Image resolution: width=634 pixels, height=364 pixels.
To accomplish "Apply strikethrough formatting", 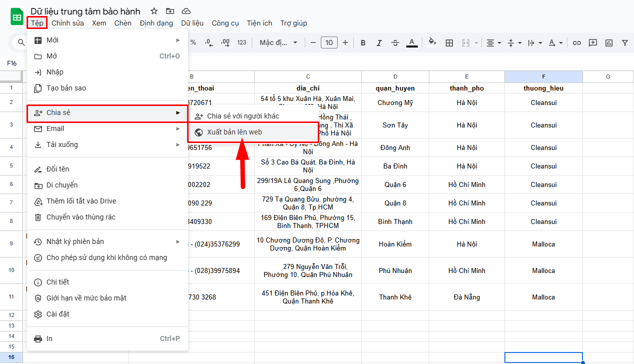I will tap(395, 42).
